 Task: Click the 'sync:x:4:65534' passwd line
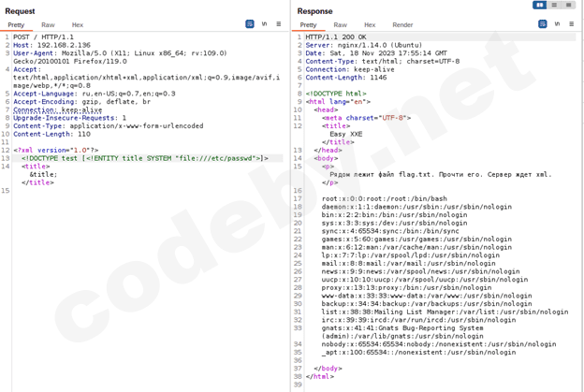pos(390,231)
